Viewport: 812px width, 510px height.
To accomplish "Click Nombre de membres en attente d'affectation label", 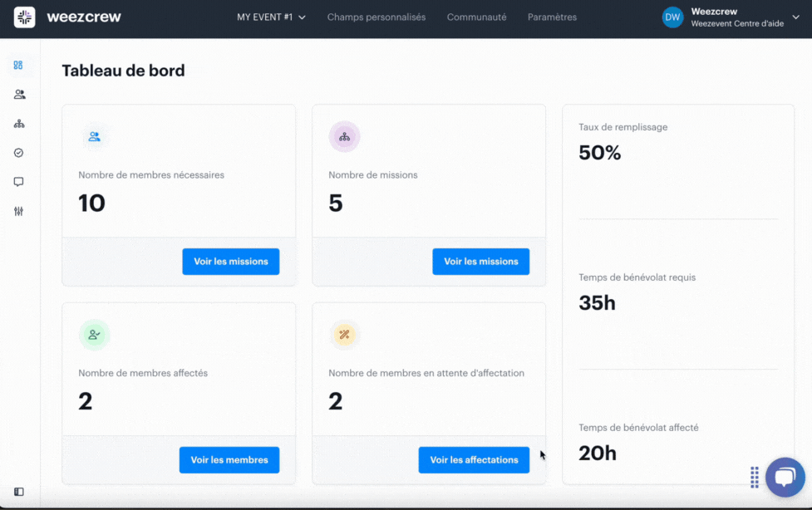I will click(x=426, y=373).
